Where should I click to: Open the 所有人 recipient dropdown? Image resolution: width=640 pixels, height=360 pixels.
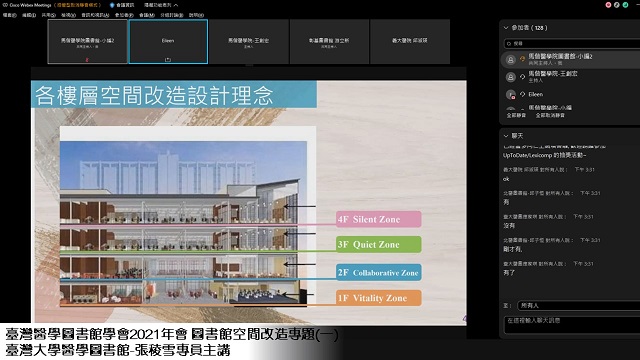click(x=579, y=305)
